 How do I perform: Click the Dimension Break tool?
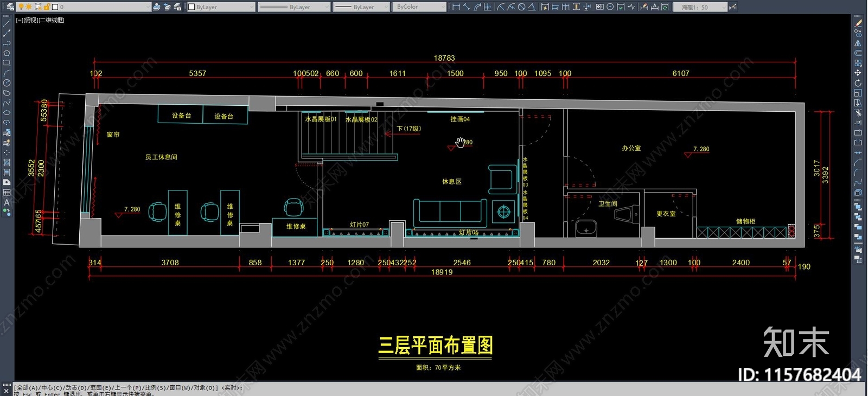[x=587, y=7]
